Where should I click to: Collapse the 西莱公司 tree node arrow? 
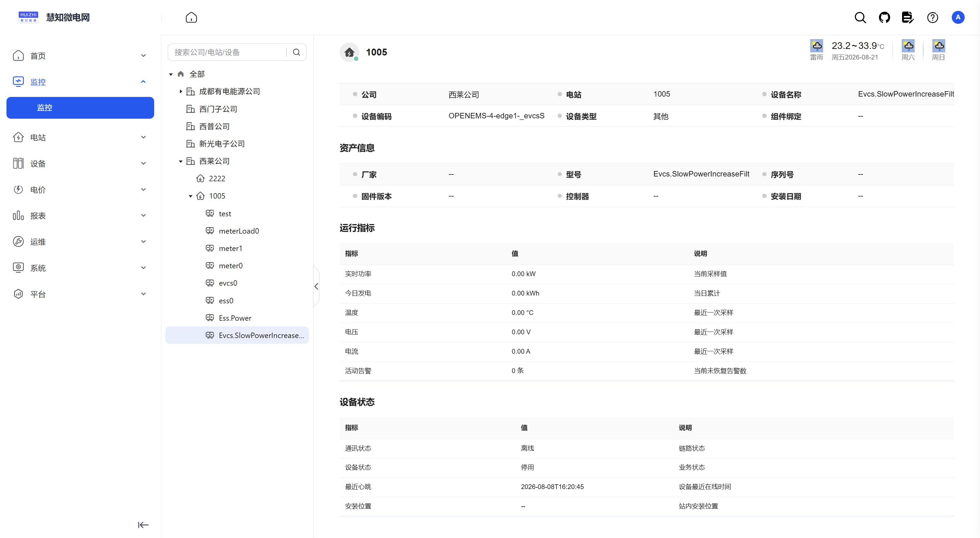(181, 161)
